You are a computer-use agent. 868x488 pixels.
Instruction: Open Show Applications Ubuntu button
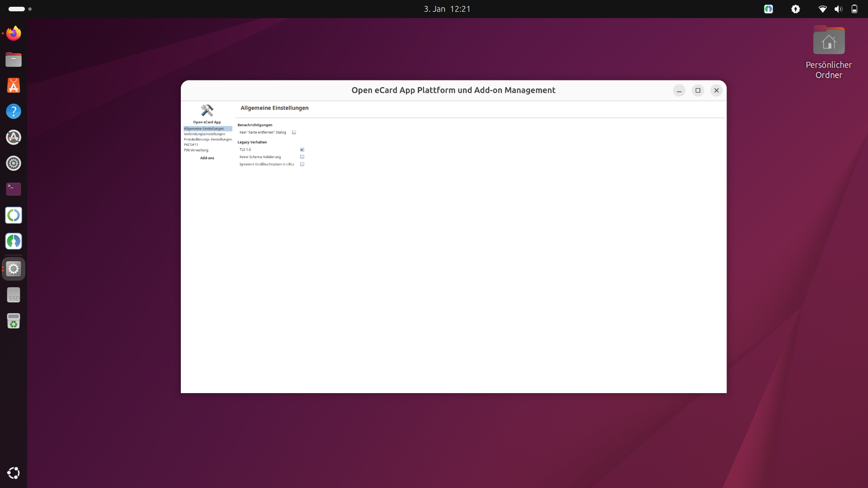point(14,473)
